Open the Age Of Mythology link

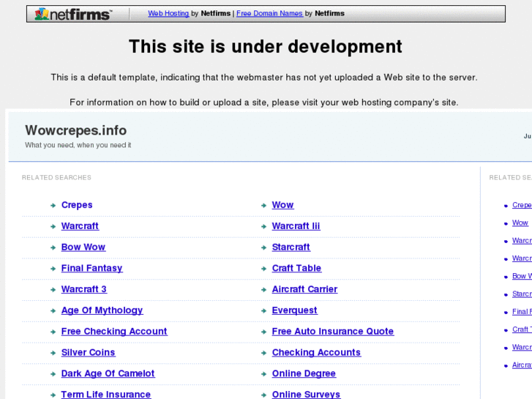102,310
